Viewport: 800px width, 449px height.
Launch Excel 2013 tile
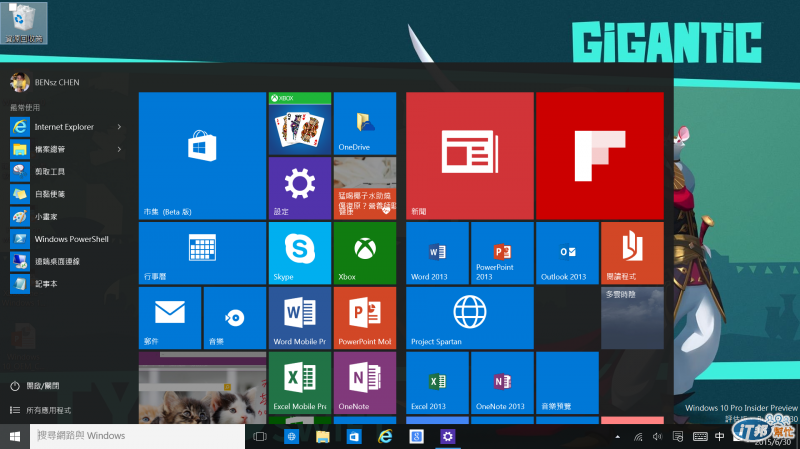[437, 383]
